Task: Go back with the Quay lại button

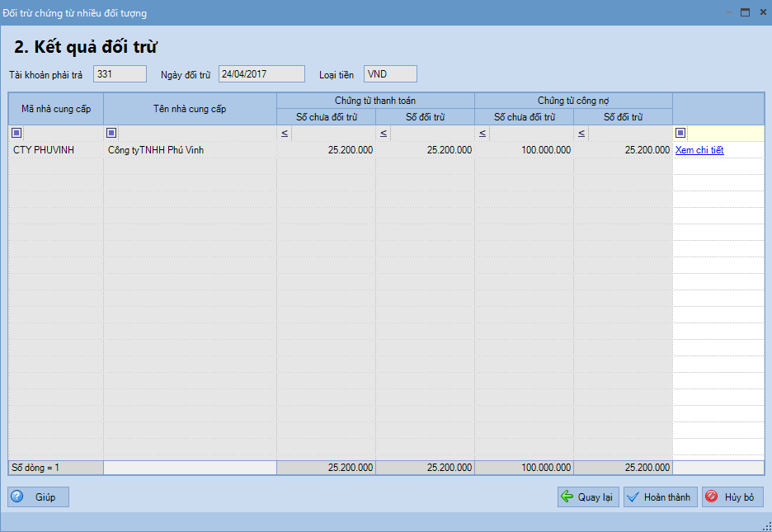Action: (588, 497)
